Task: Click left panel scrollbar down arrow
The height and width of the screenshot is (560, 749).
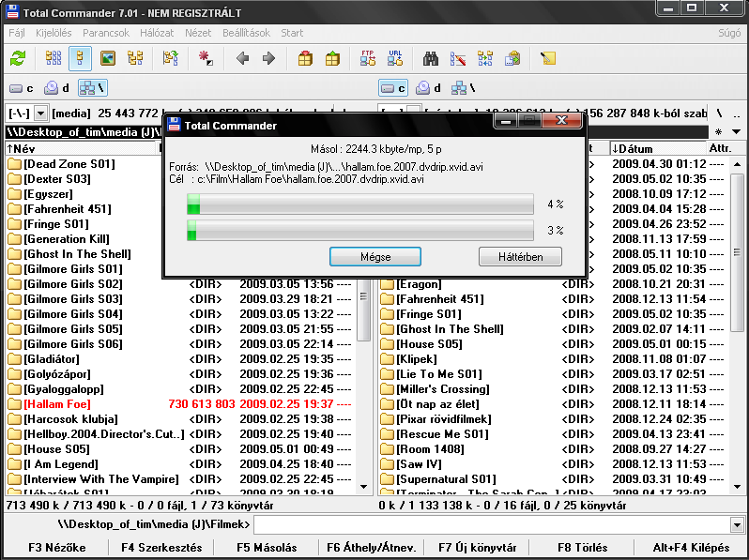Action: coord(364,487)
